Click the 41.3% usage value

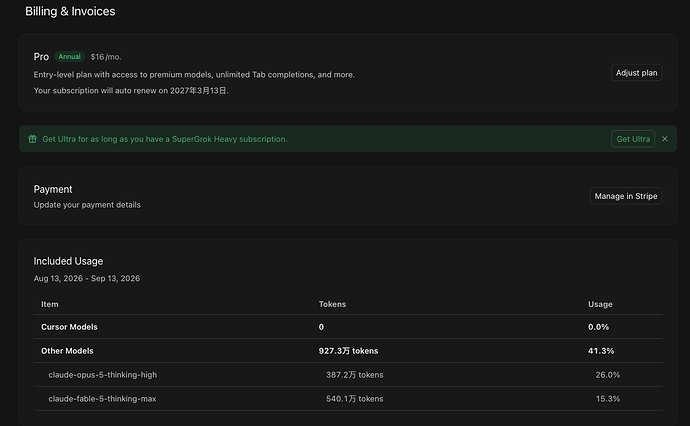tap(601, 351)
